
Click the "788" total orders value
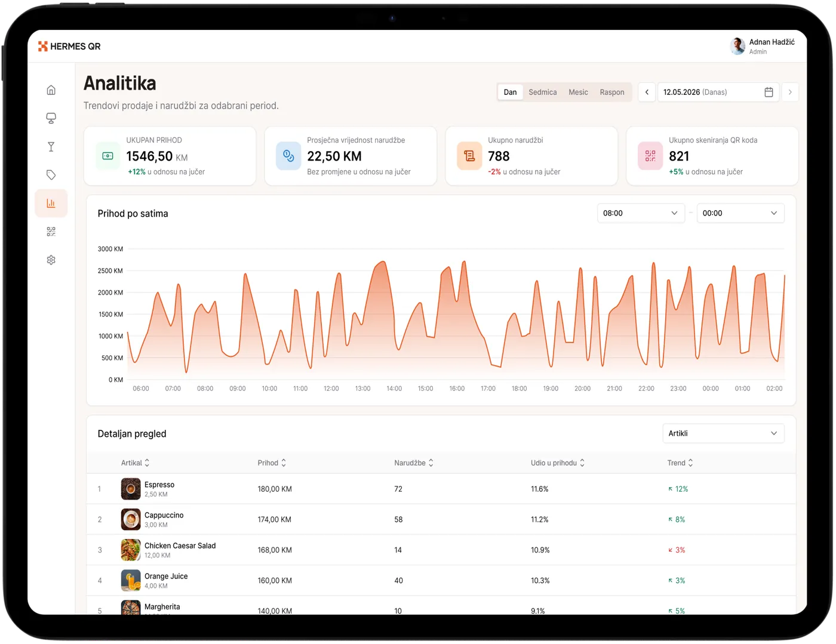(x=499, y=156)
